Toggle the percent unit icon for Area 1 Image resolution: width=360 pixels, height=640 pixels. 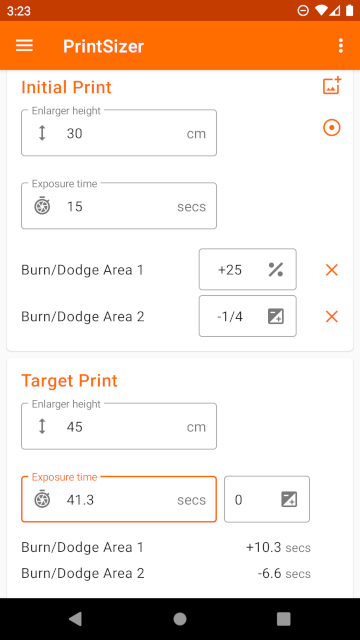coord(276,269)
